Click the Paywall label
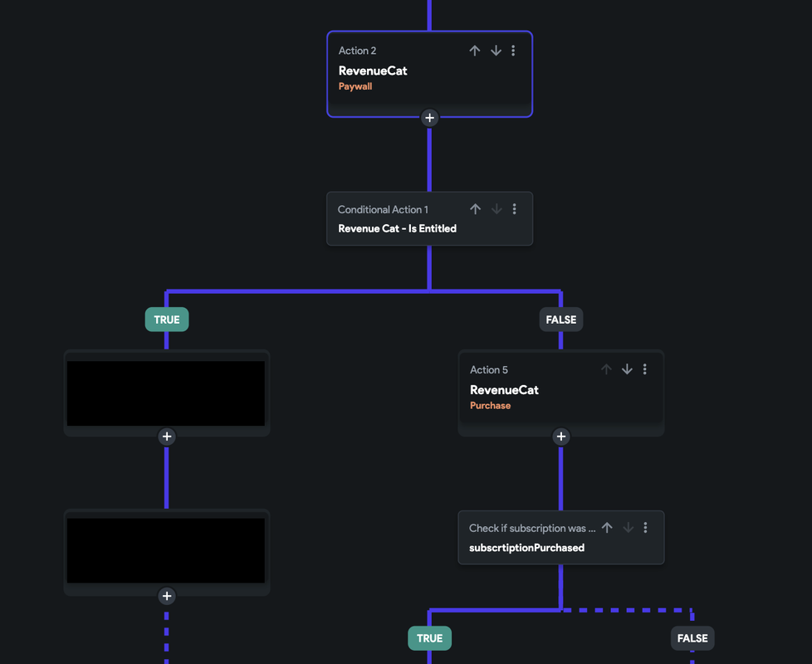Viewport: 812px width, 664px height. [355, 86]
